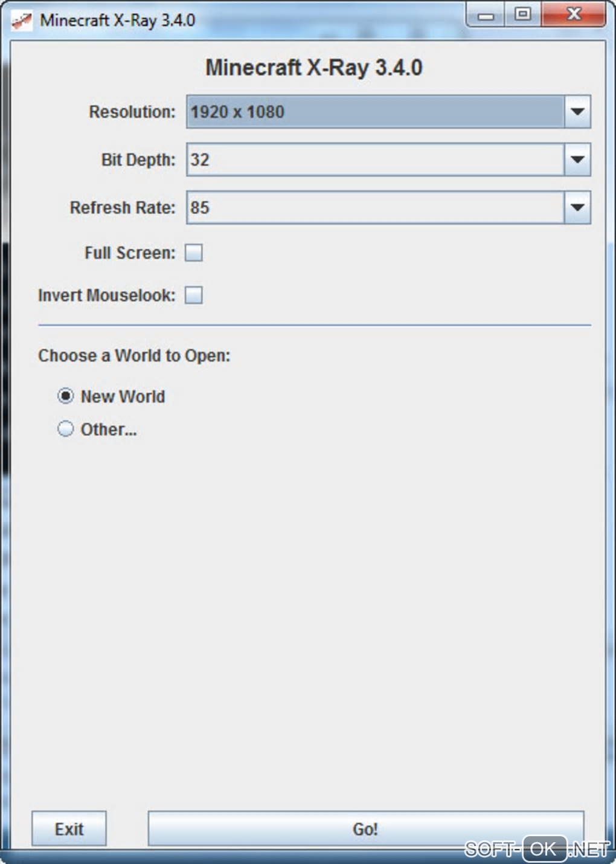Enable the Full Screen checkbox
Image resolution: width=616 pixels, height=864 pixels.
[x=194, y=253]
